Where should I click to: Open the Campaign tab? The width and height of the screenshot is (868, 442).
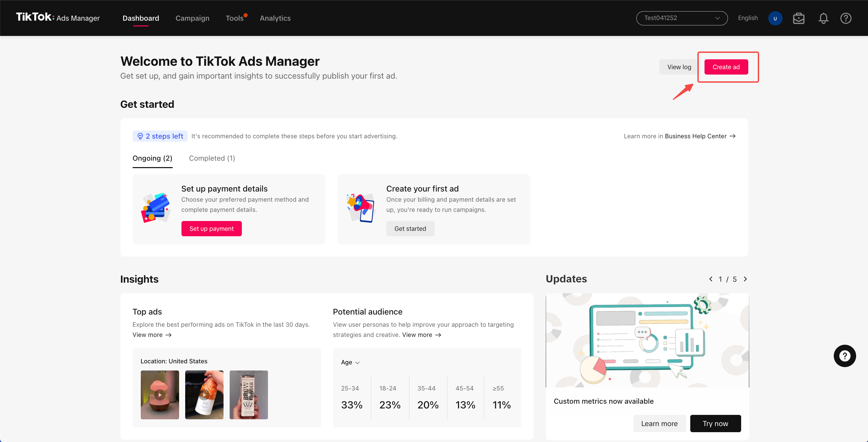click(x=192, y=18)
